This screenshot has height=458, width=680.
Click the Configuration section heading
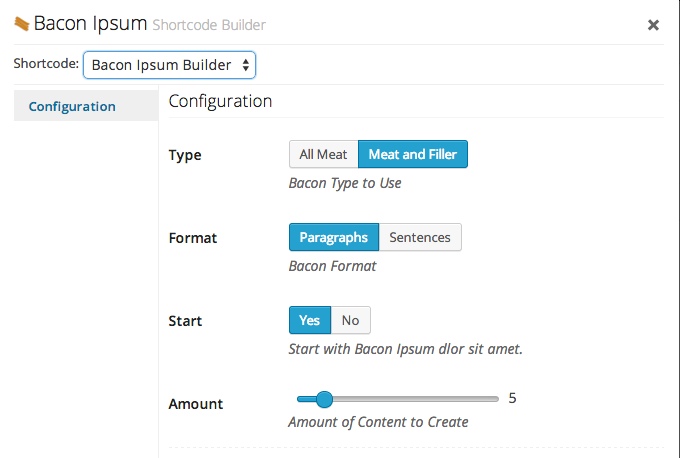[x=220, y=101]
